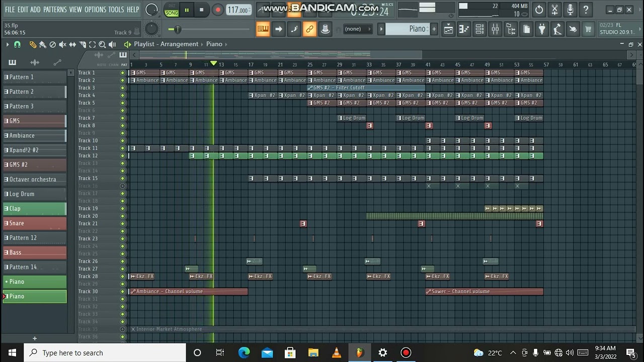Image resolution: width=644 pixels, height=362 pixels.
Task: Stop playback with the stop button
Action: [201, 10]
